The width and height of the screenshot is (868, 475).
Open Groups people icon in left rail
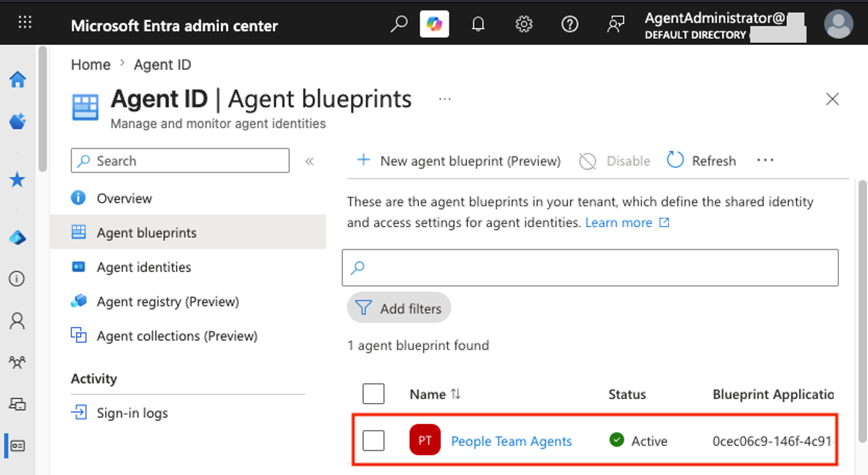pos(17,362)
